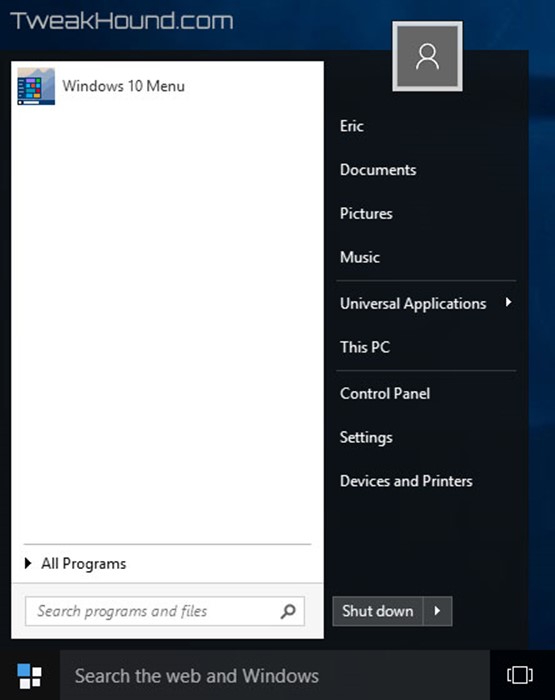Open Devices and Printers
Viewport: 555px width, 700px height.
coord(406,481)
